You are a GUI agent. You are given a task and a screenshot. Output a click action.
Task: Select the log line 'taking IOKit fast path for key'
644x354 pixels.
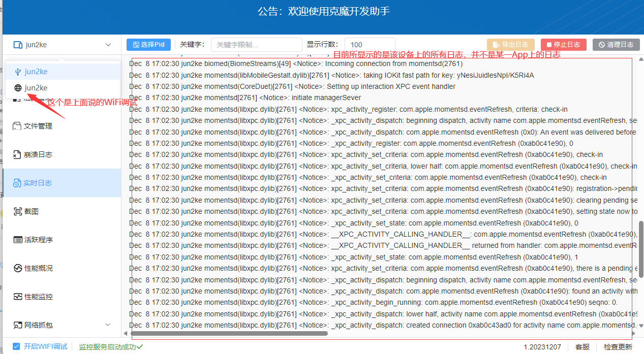(331, 75)
